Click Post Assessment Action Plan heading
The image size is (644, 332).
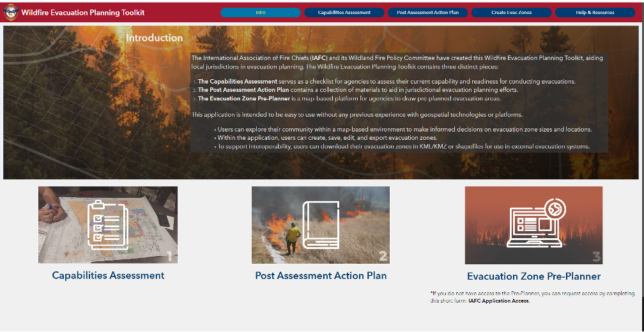click(321, 275)
